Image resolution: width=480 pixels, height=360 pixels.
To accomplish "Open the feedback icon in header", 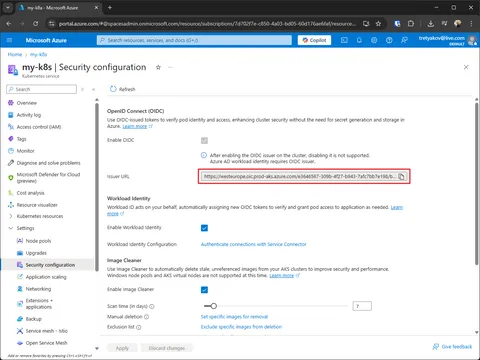I will tap(404, 40).
